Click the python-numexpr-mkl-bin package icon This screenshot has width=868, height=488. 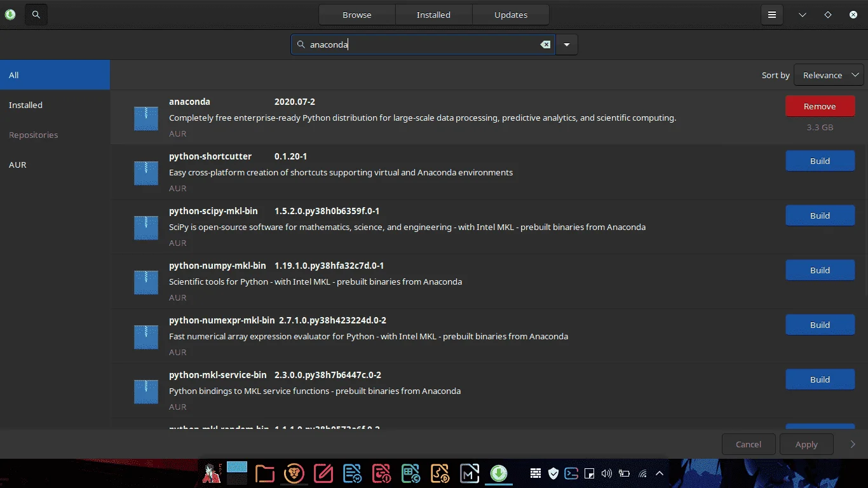(x=146, y=337)
